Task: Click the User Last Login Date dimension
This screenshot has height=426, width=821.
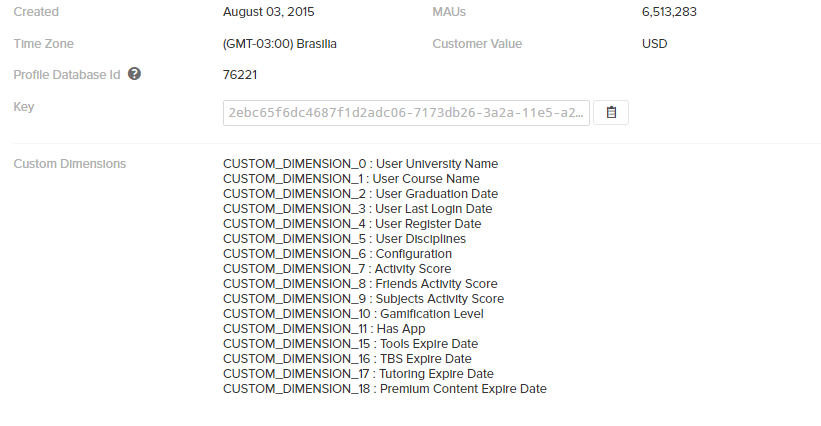Action: 358,209
